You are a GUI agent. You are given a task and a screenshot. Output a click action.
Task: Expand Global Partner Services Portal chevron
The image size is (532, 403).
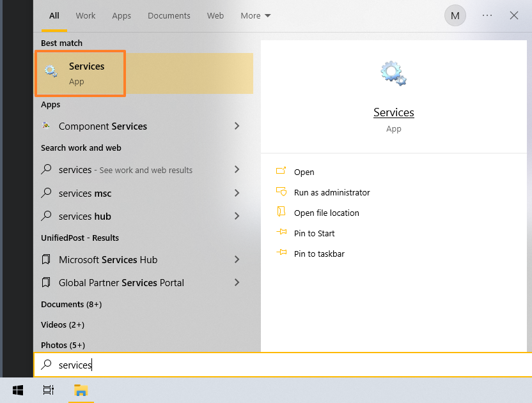(237, 283)
